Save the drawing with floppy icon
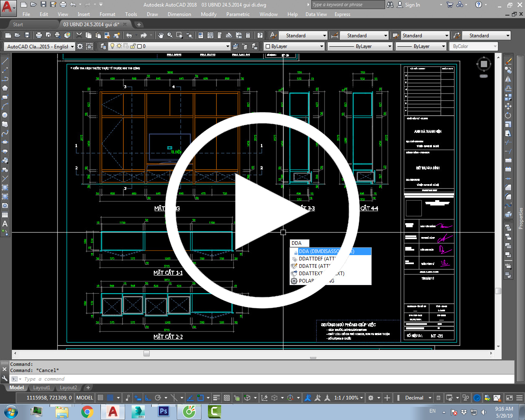Screen dimensions: 525x420 [x=27, y=35]
